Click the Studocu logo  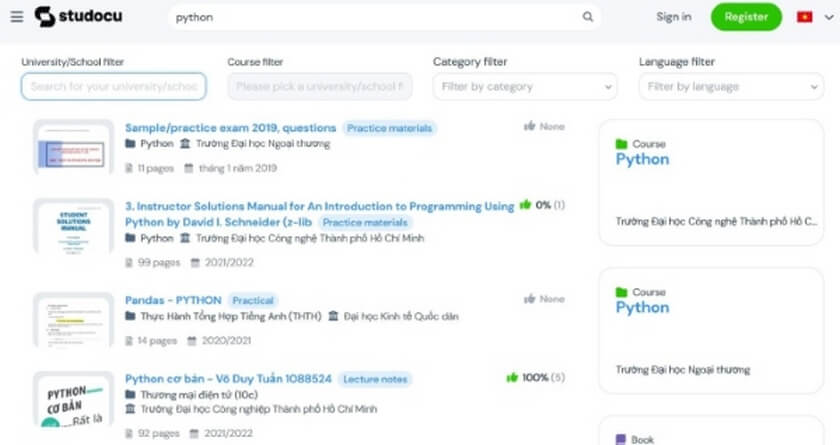click(x=80, y=17)
